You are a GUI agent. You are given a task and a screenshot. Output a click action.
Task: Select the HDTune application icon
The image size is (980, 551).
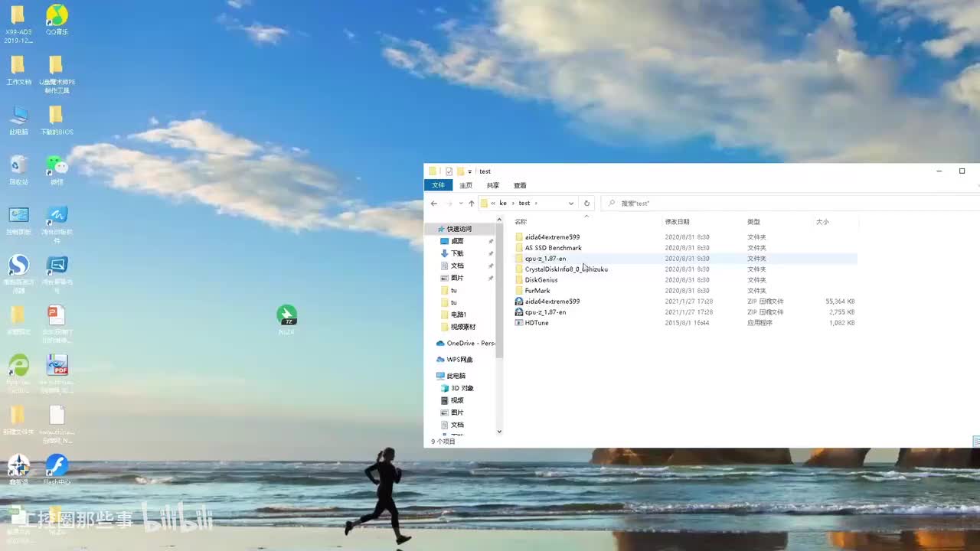point(519,323)
